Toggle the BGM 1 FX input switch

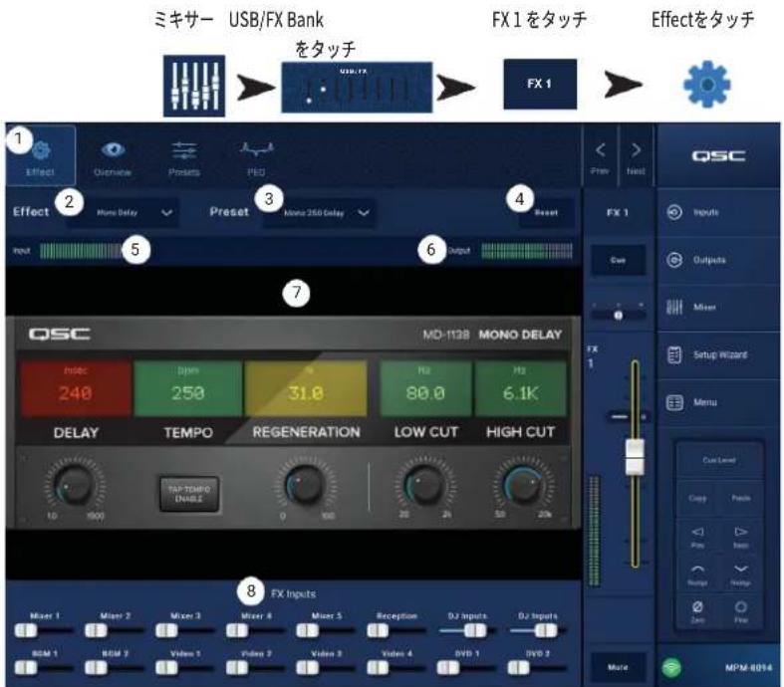point(44,667)
